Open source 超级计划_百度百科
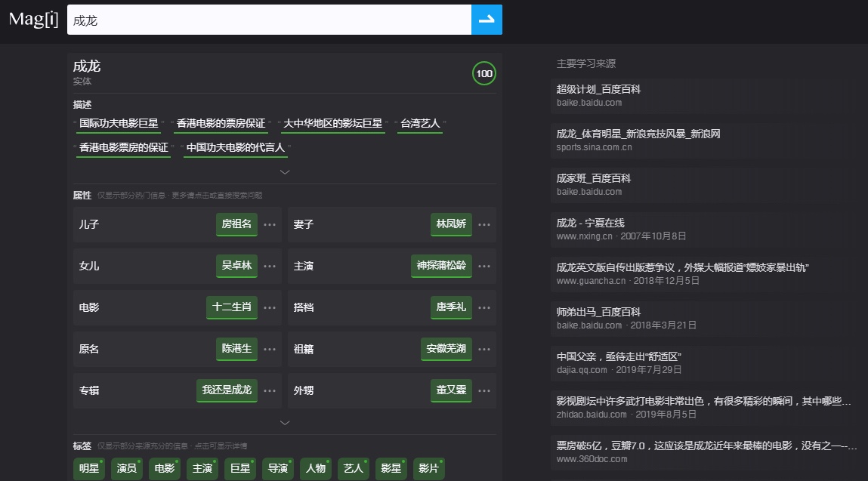This screenshot has height=481, width=868. pyautogui.click(x=598, y=89)
